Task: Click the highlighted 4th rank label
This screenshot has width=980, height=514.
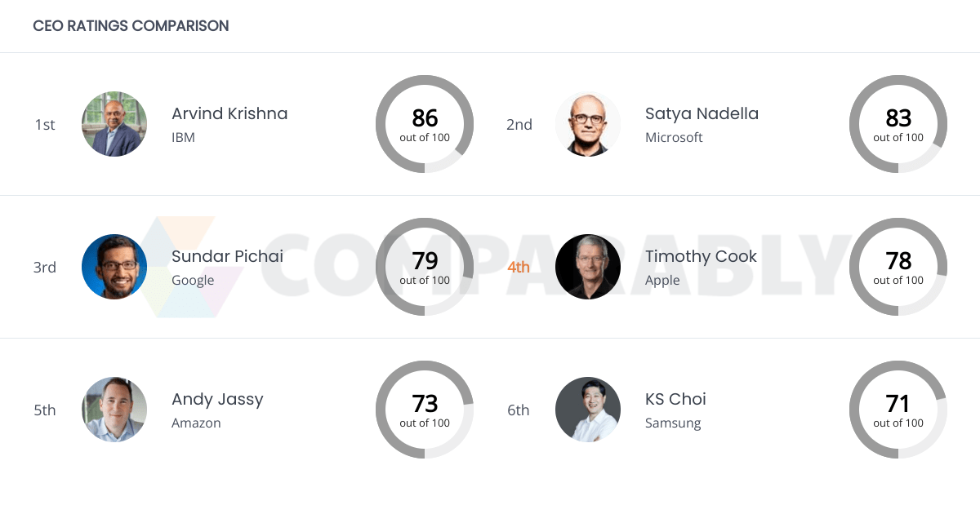Action: [x=519, y=267]
